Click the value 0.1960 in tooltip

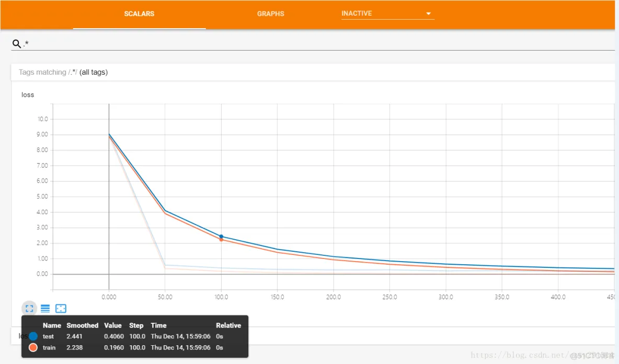[113, 347]
